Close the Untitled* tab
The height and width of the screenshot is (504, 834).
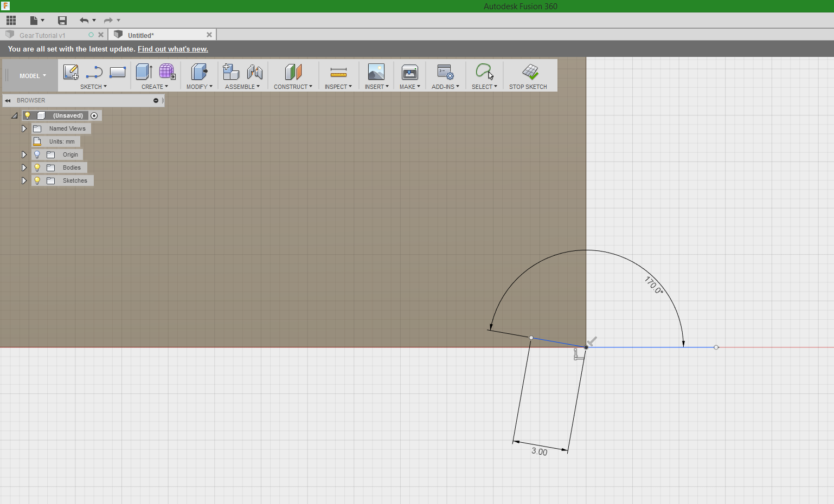(x=209, y=35)
